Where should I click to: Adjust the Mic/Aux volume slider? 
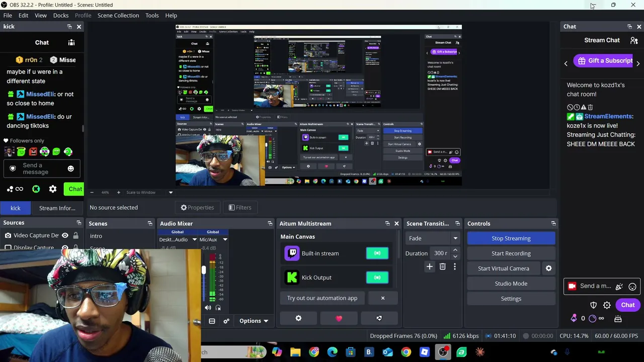click(203, 270)
